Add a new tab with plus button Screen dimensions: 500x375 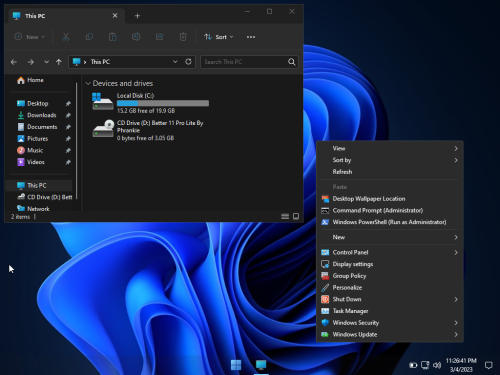click(137, 16)
